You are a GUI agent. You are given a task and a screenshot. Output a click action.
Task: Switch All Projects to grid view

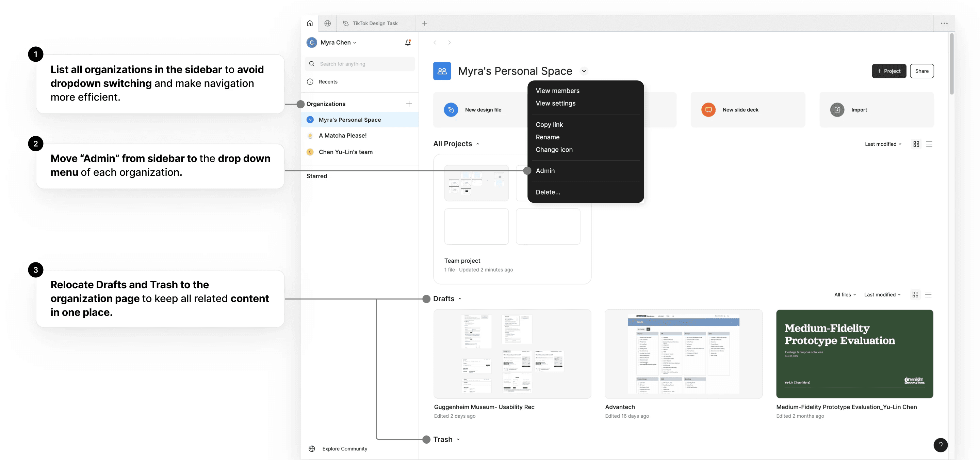[916, 144]
